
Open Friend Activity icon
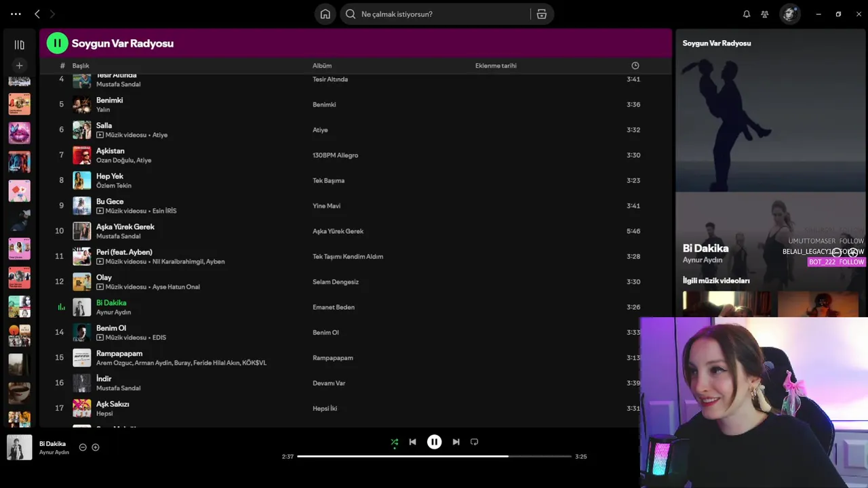765,14
